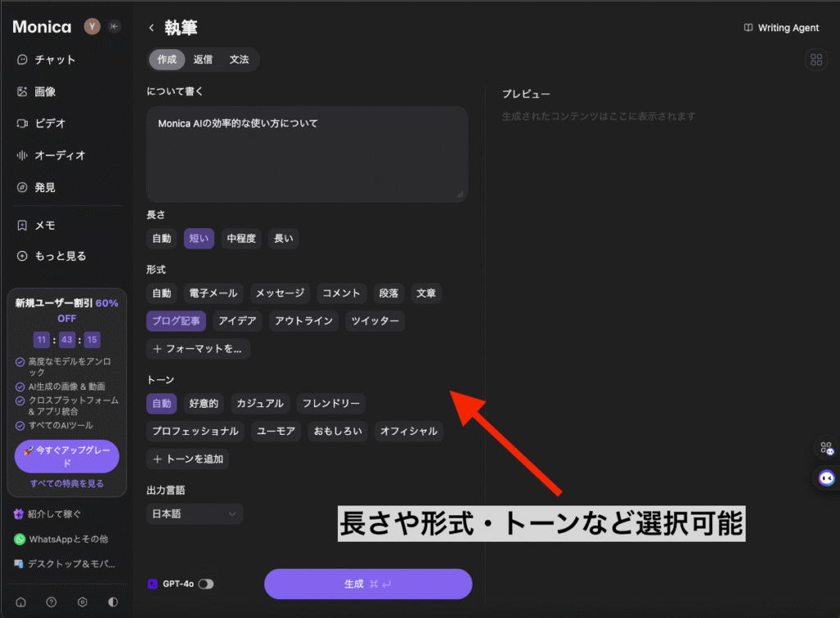Select 短い length option
This screenshot has height=618, width=840.
[199, 239]
